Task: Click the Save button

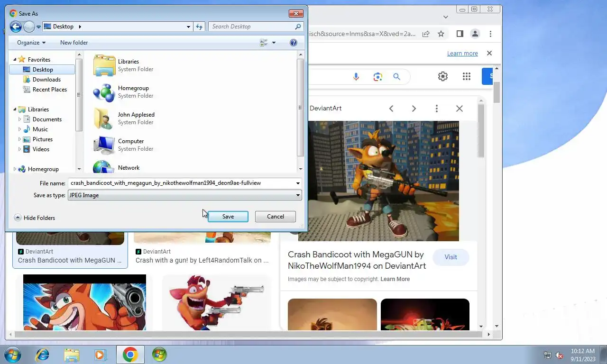Action: [228, 217]
